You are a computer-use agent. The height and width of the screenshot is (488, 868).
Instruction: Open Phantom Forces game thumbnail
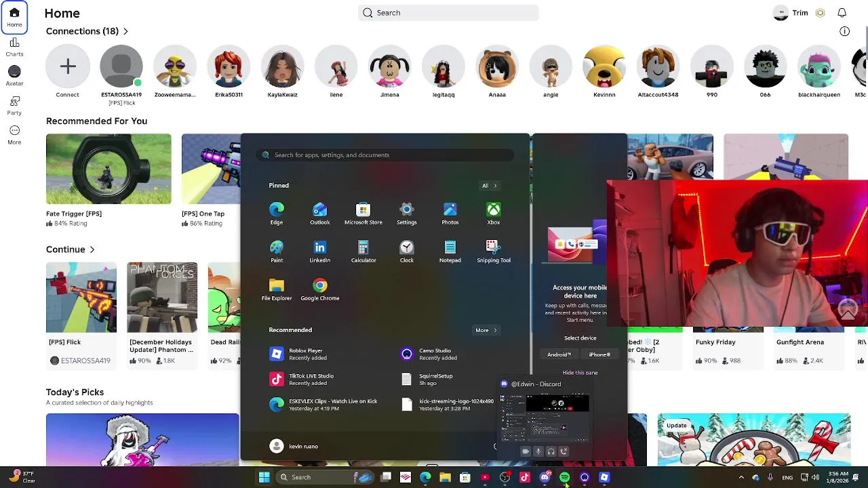click(162, 298)
